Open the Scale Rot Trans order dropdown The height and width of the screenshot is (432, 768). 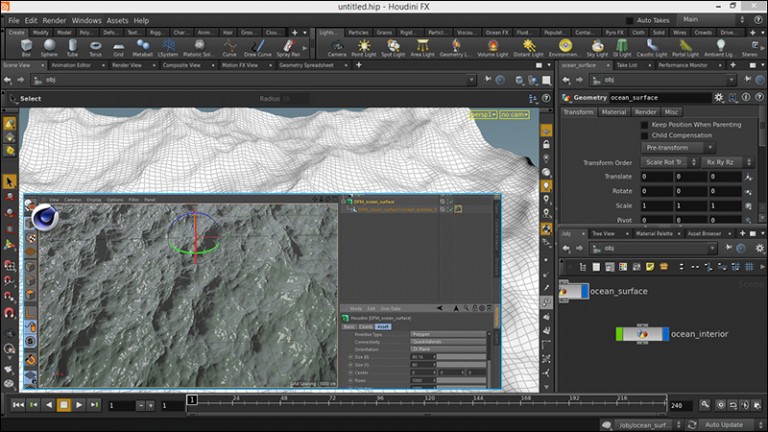670,162
